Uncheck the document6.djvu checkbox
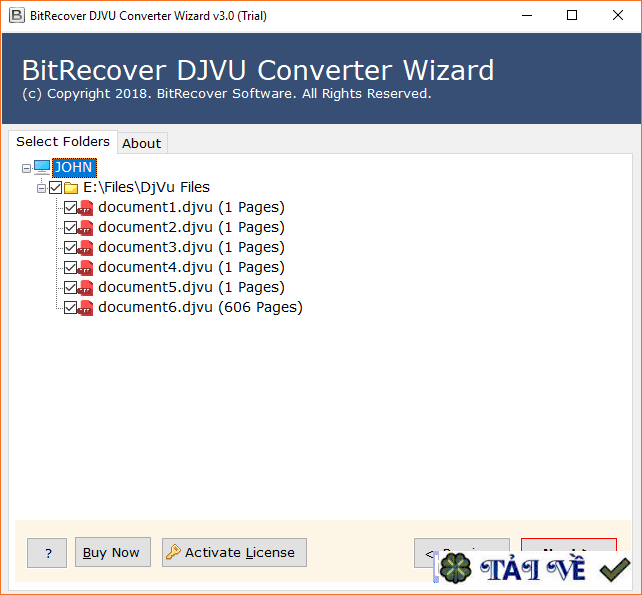The width and height of the screenshot is (642, 595). 70,308
